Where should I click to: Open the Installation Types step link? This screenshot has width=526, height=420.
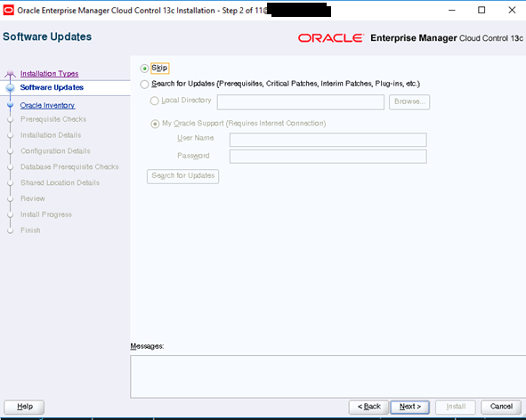(x=49, y=74)
